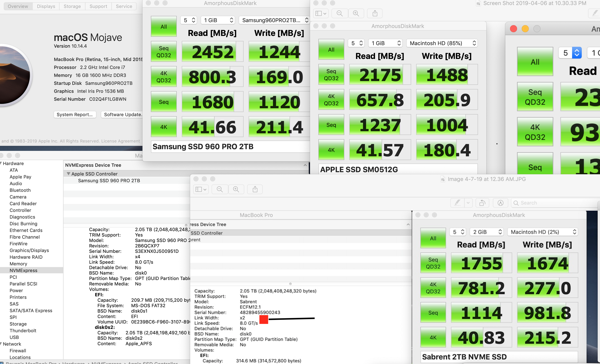
Task: Switch to Support tab in About This Mac
Action: (98, 6)
